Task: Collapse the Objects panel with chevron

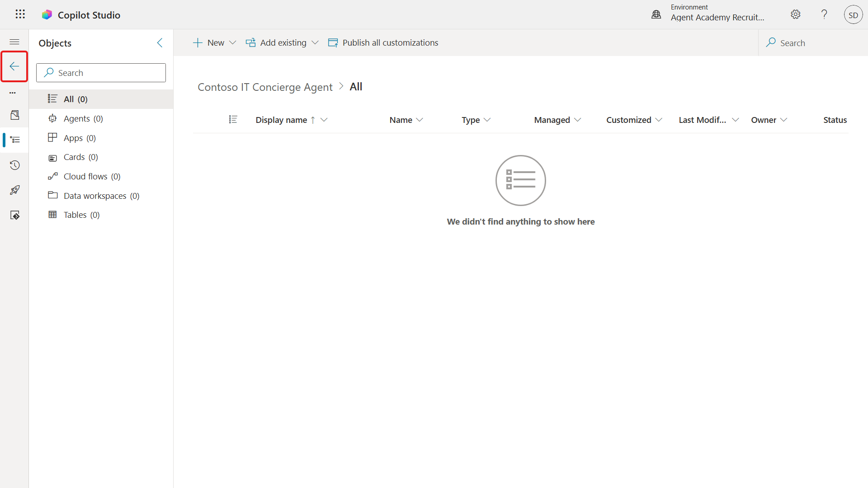Action: (160, 43)
